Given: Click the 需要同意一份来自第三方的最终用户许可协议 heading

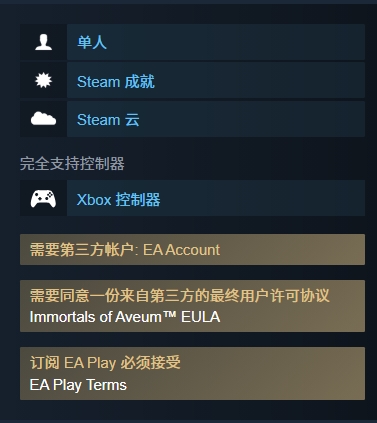Looking at the screenshot, I should 180,295.
